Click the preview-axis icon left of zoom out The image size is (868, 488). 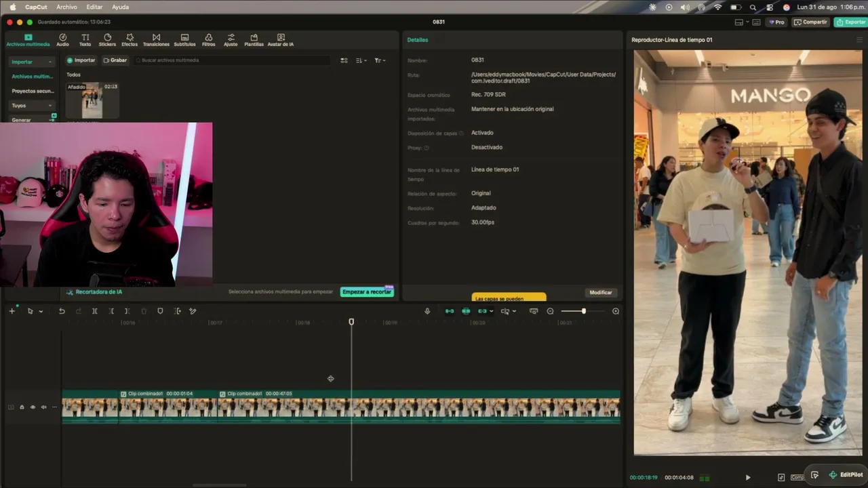pos(534,311)
